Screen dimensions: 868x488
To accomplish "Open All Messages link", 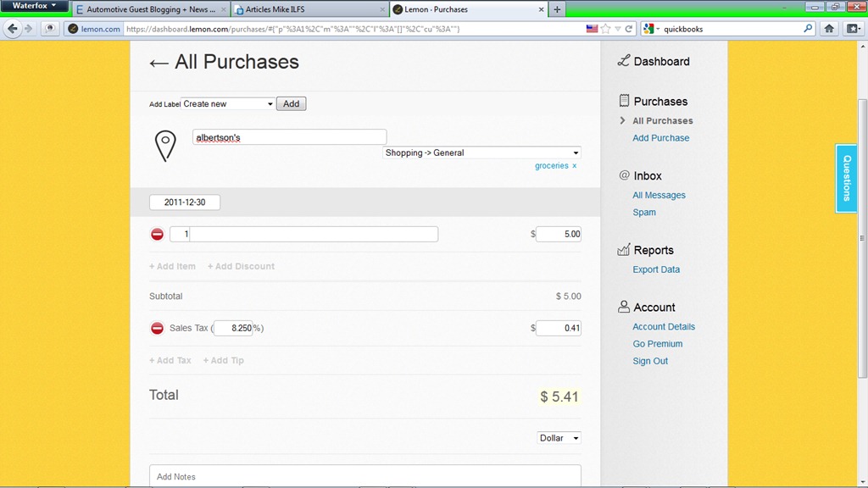I will [659, 195].
